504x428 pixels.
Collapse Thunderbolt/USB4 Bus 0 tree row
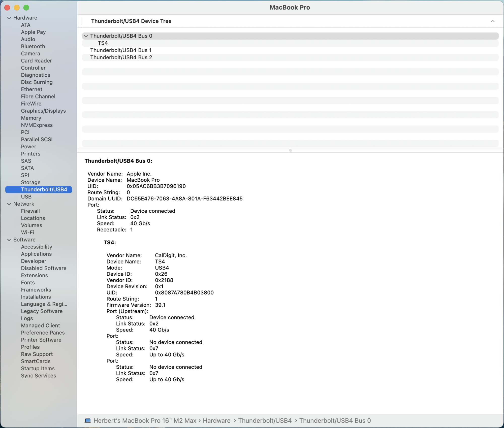click(x=86, y=36)
